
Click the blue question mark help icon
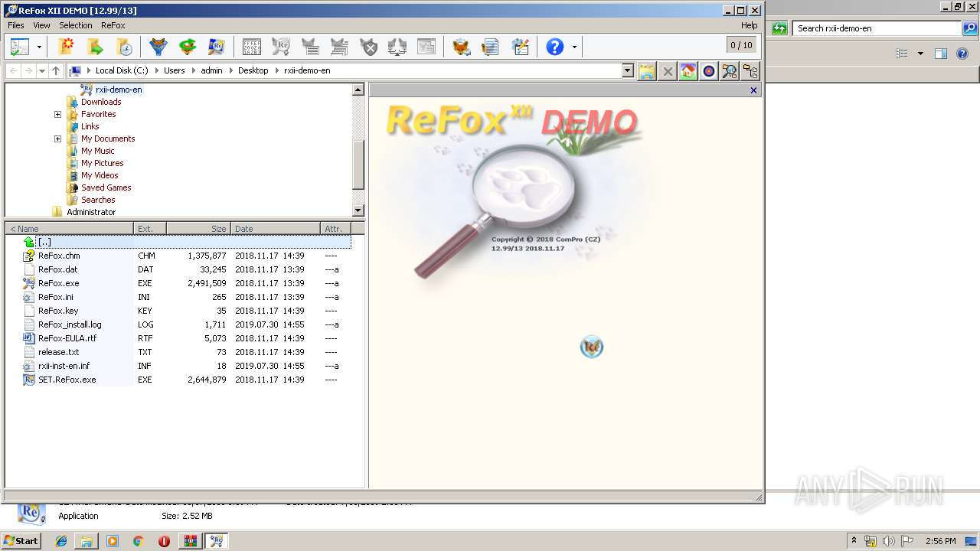[555, 47]
